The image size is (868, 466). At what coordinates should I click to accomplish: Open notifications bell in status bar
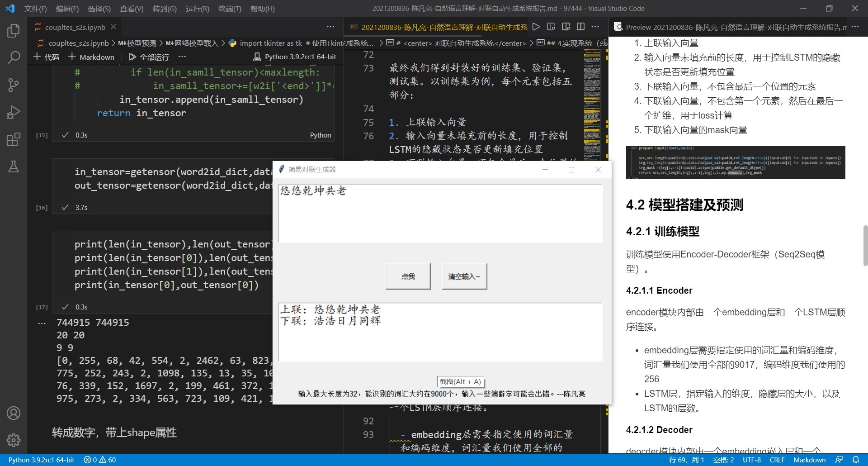pos(855,460)
